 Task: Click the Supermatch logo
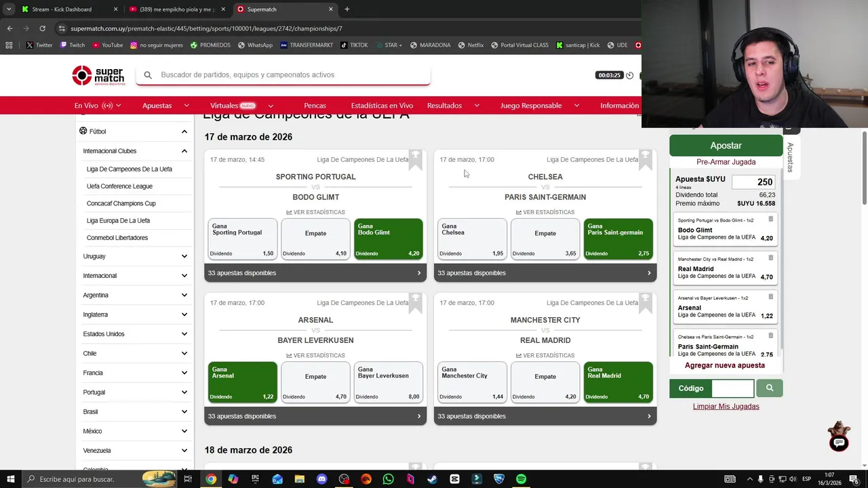[98, 75]
